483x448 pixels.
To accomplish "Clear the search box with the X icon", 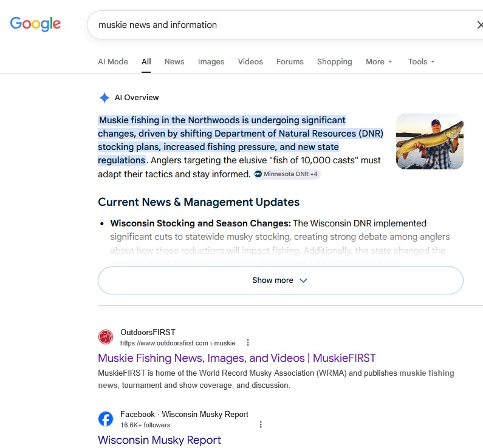I will point(479,25).
